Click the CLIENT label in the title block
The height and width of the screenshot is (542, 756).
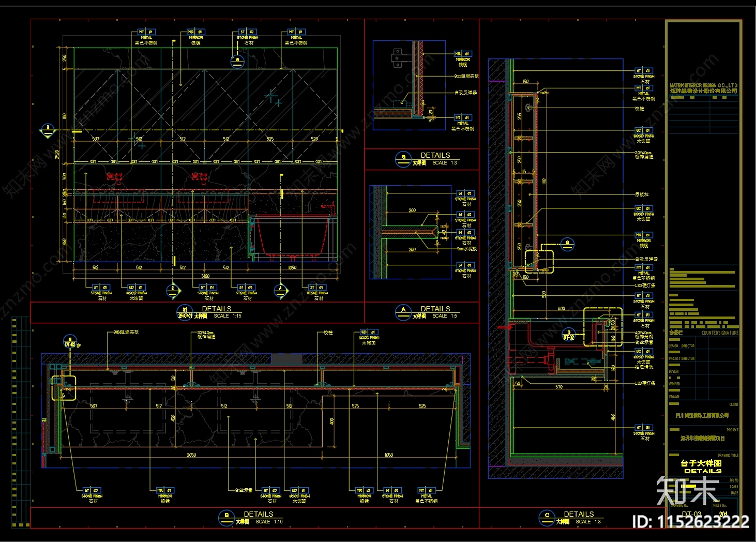tap(734, 404)
